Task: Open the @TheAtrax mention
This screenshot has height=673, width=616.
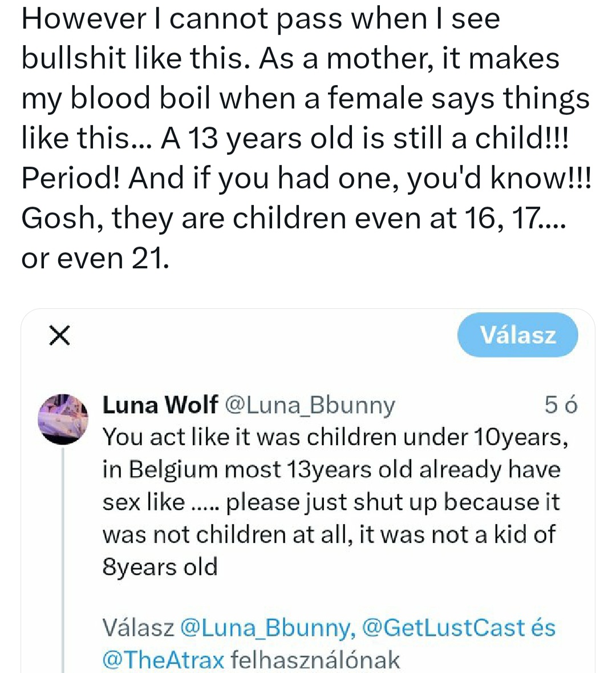Action: coord(163,660)
